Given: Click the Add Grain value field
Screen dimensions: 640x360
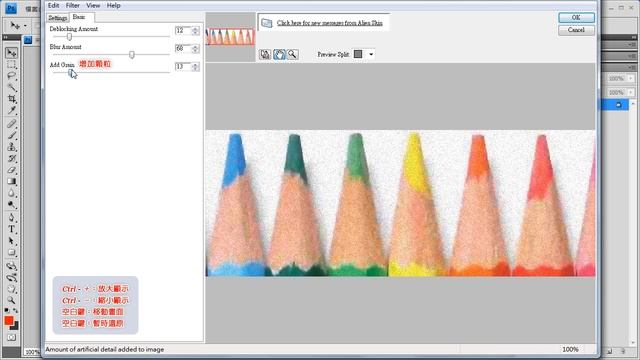Looking at the screenshot, I should [182, 67].
